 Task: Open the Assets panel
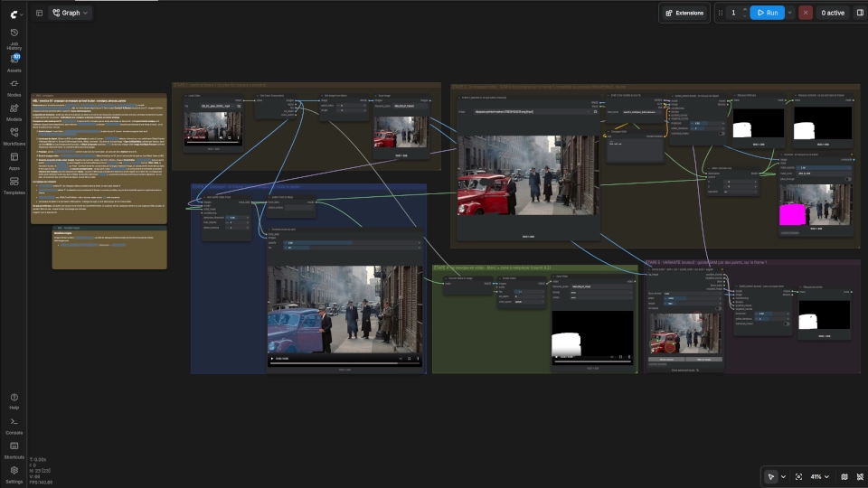pyautogui.click(x=14, y=63)
